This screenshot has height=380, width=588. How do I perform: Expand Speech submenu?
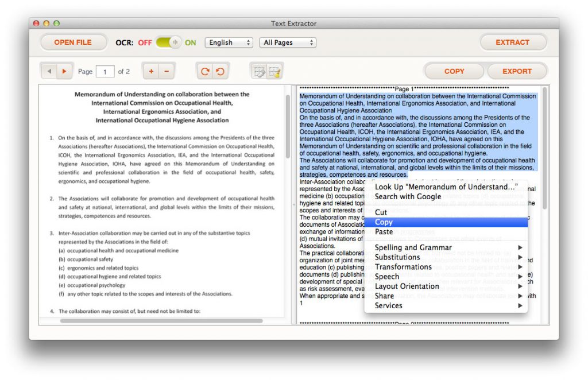[x=446, y=277]
